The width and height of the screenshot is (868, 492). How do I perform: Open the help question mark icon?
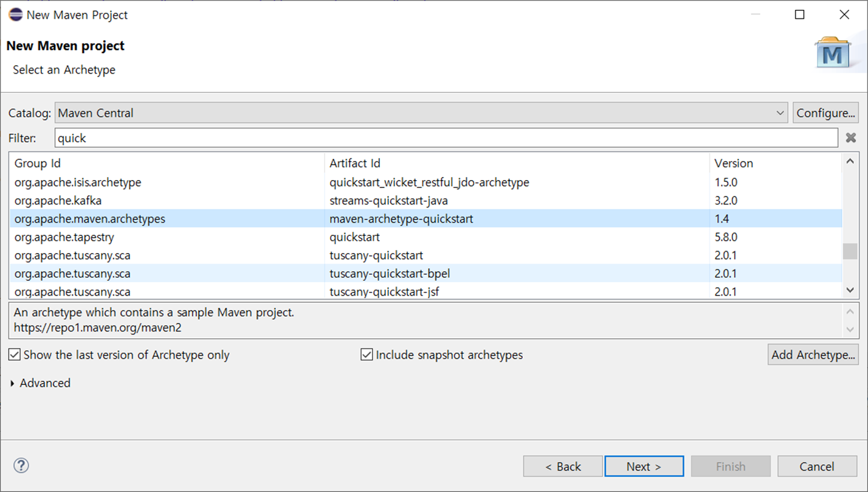click(21, 466)
